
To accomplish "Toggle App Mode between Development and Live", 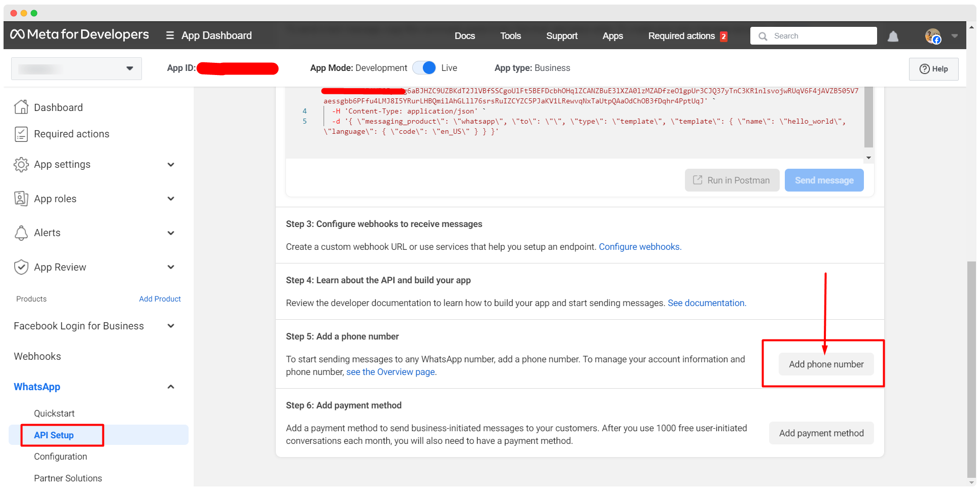I will [x=424, y=68].
